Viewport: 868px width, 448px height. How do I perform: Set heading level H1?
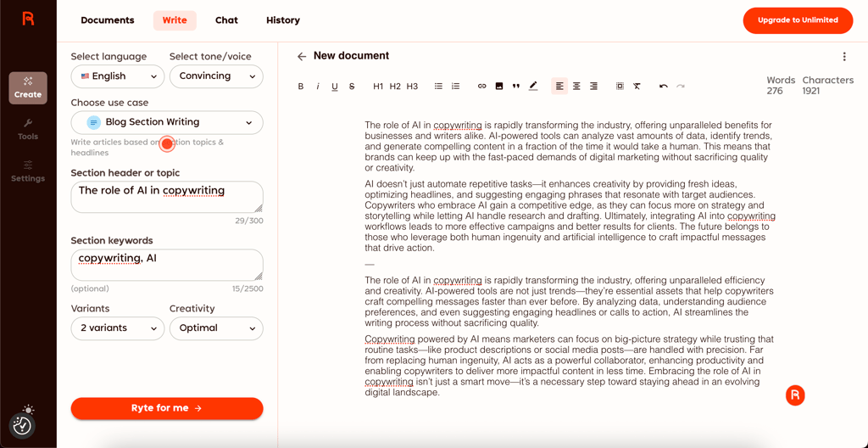point(378,86)
